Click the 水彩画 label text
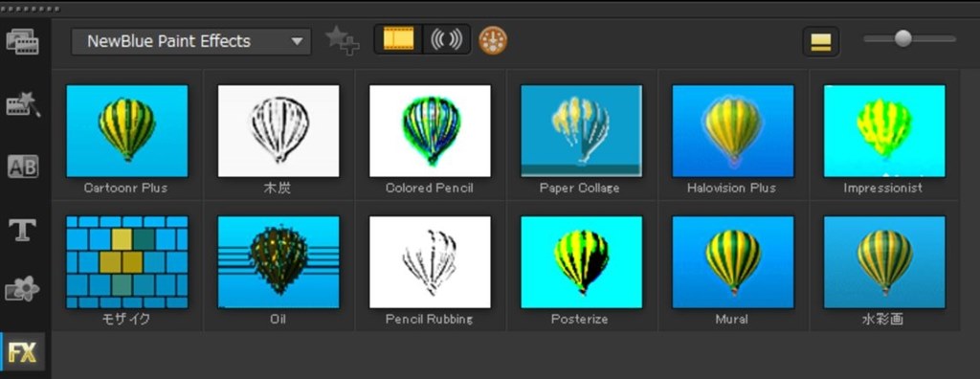980x379 pixels. (x=882, y=319)
